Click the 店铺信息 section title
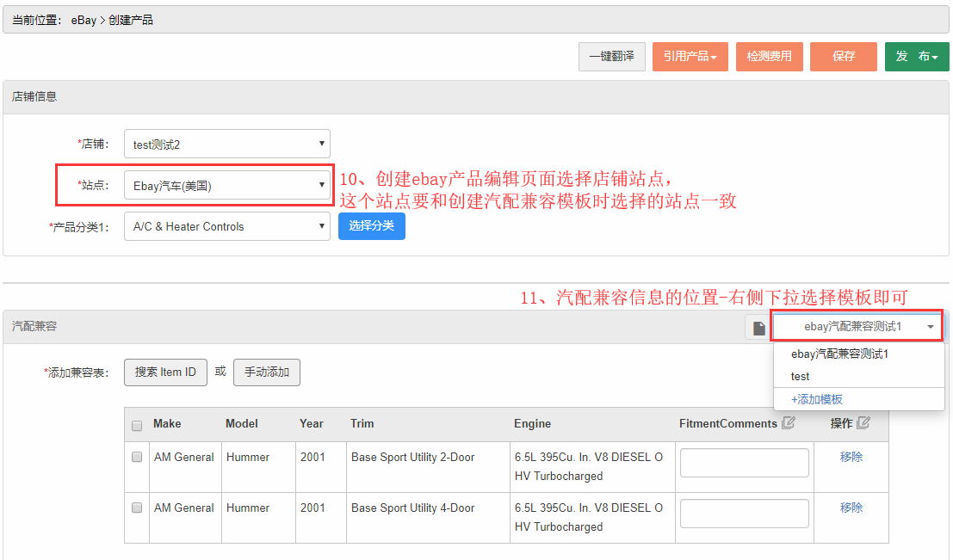Screen dimensions: 953x560 point(34,96)
